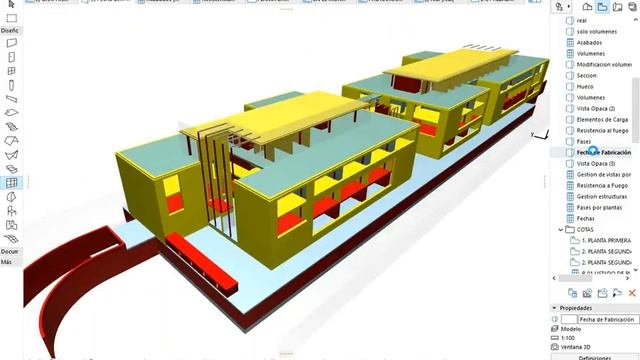This screenshot has width=640, height=360.
Task: Collapse the COTAS folder
Action: click(x=561, y=230)
